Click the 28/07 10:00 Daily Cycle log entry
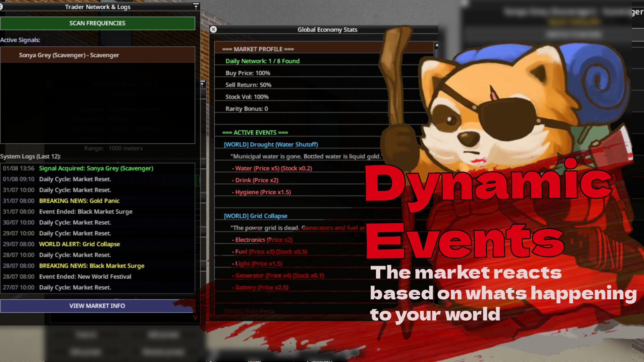This screenshot has width=644, height=362. (98, 255)
